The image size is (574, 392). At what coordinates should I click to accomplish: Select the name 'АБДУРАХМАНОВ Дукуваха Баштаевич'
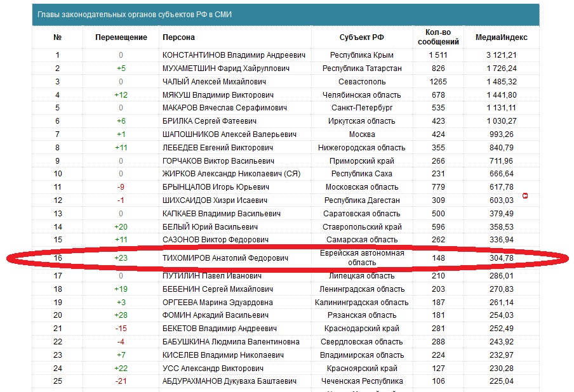pyautogui.click(x=229, y=381)
